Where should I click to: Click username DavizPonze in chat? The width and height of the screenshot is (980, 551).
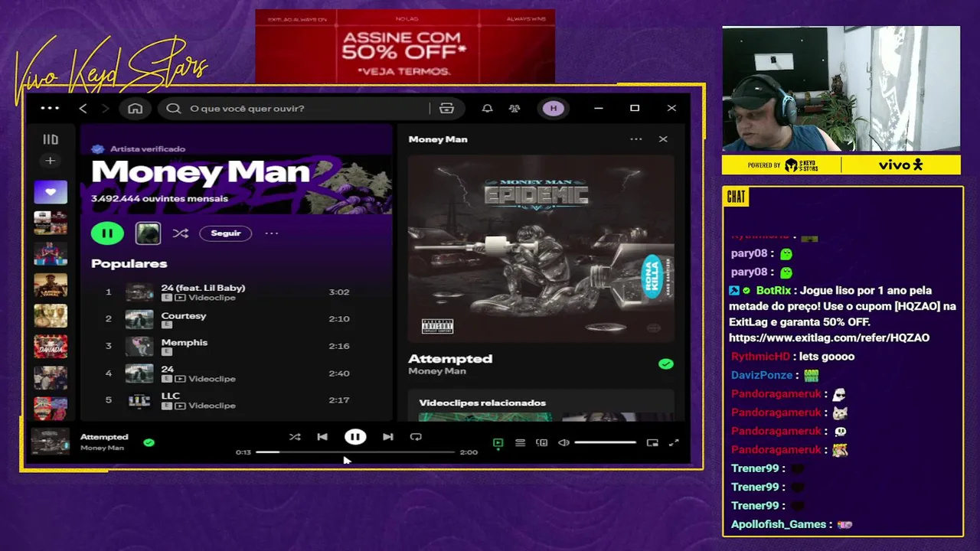762,375
